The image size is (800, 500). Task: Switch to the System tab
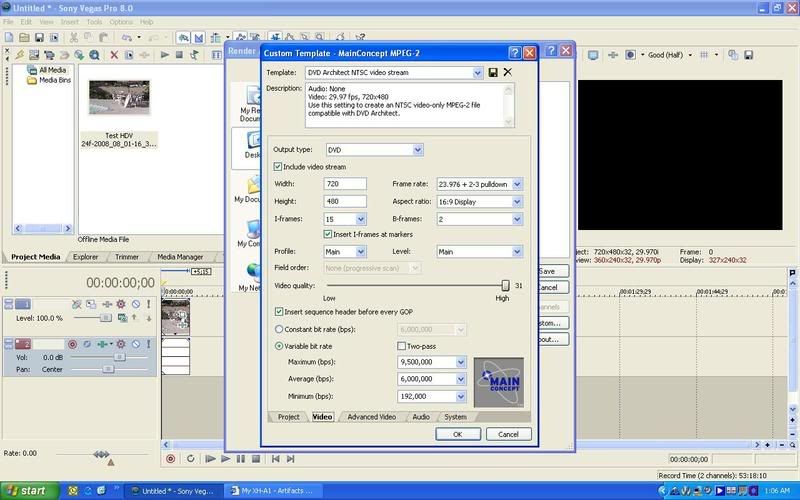pos(455,417)
